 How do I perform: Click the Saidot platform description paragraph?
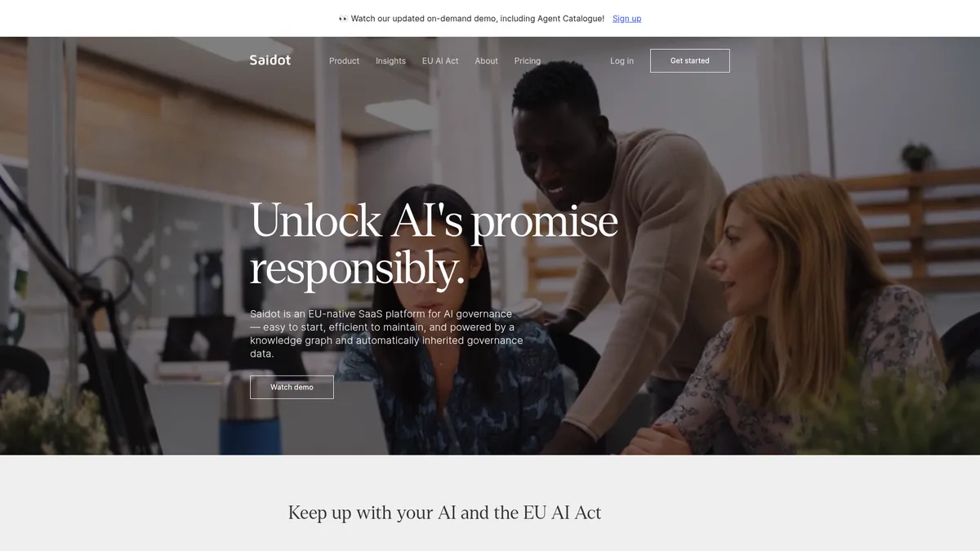pyautogui.click(x=386, y=334)
